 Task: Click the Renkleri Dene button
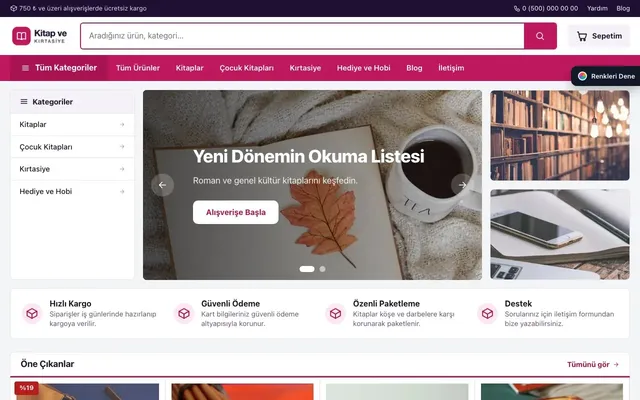[606, 76]
